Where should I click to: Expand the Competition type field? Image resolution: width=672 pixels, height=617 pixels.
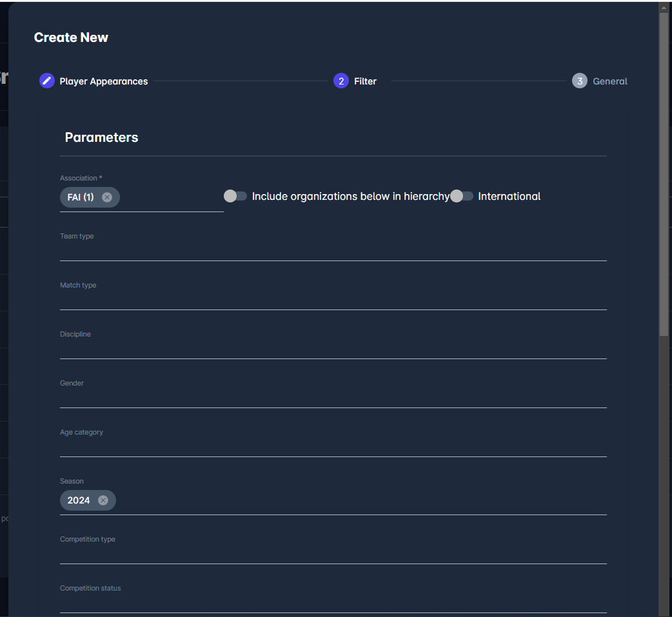333,554
